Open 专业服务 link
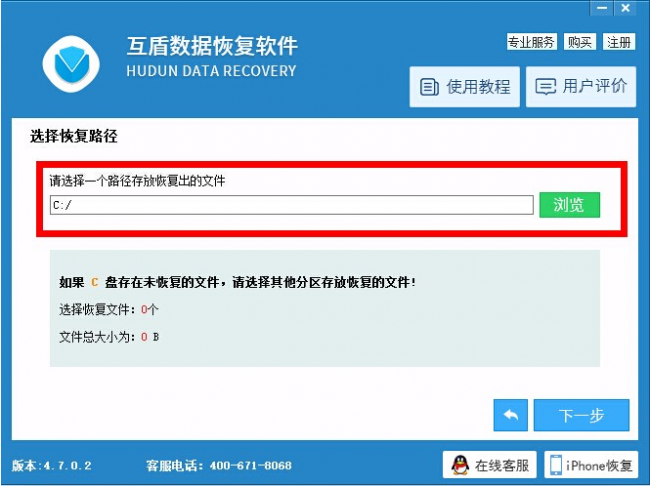The height and width of the screenshot is (486, 650). pyautogui.click(x=531, y=42)
